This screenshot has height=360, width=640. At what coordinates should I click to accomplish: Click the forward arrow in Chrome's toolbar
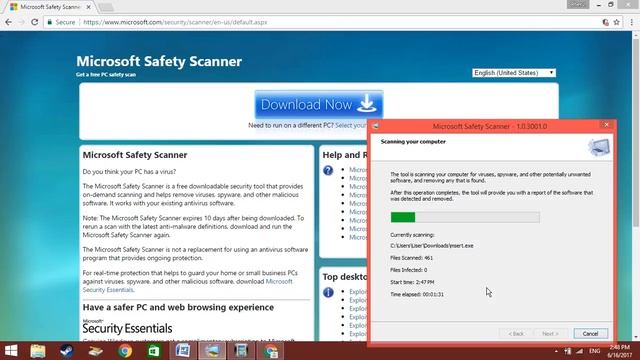22,22
